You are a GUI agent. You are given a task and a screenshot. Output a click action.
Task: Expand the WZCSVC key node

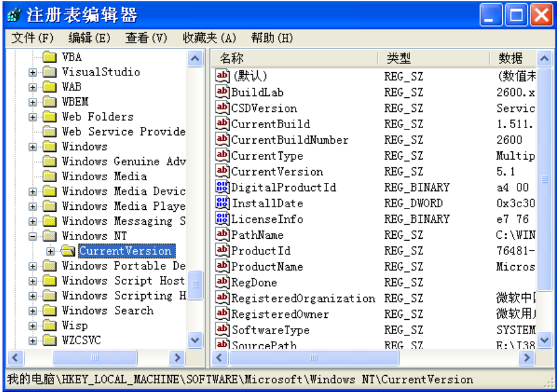tap(33, 340)
